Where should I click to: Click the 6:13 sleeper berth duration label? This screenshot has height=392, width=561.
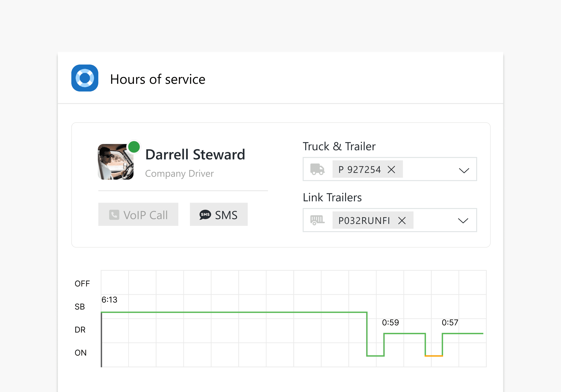click(x=109, y=300)
